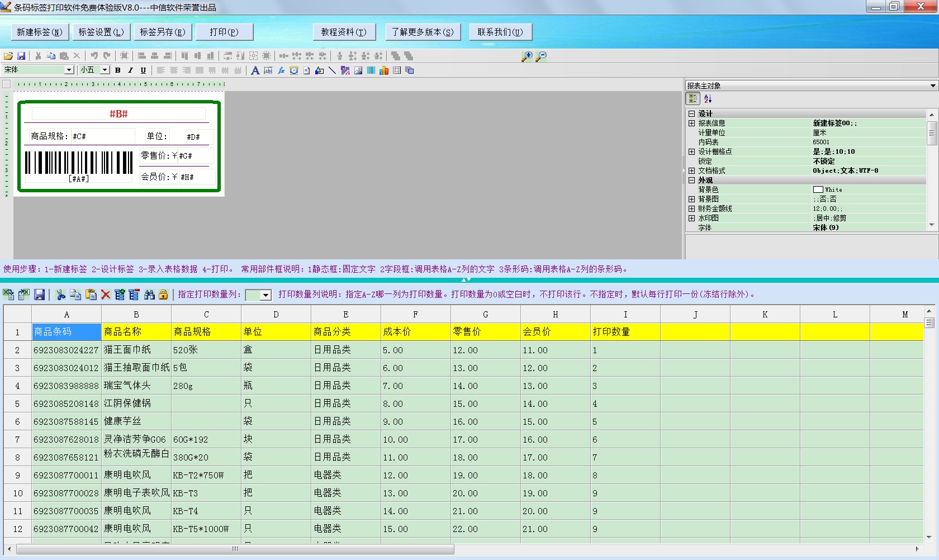The height and width of the screenshot is (560, 939).
Task: Click the padlock freeze-row icon
Action: coord(163,295)
